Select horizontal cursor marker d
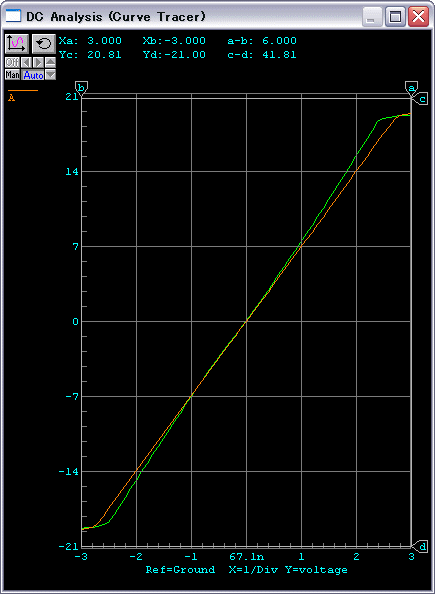Screen dimensions: 435x594 (x=422, y=546)
